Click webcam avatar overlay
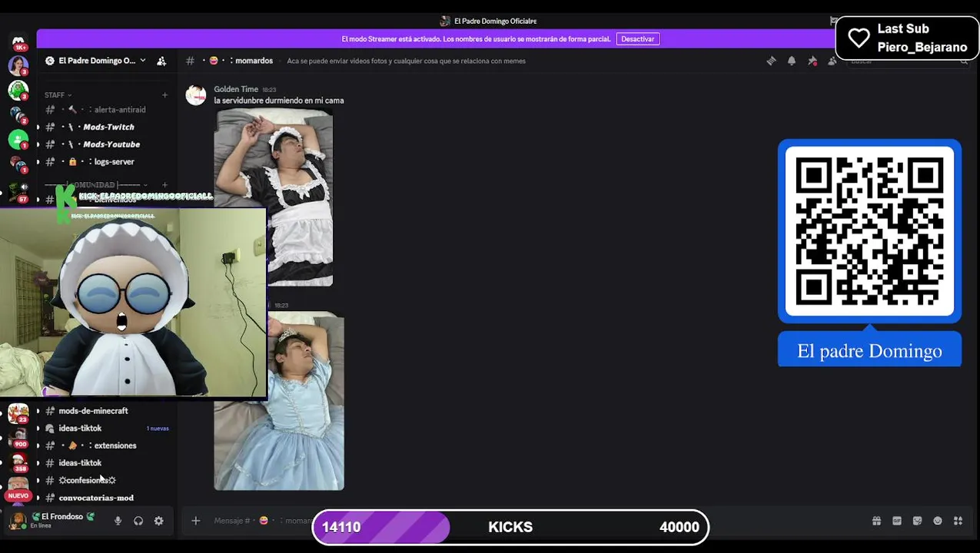The height and width of the screenshot is (553, 980). coord(133,303)
